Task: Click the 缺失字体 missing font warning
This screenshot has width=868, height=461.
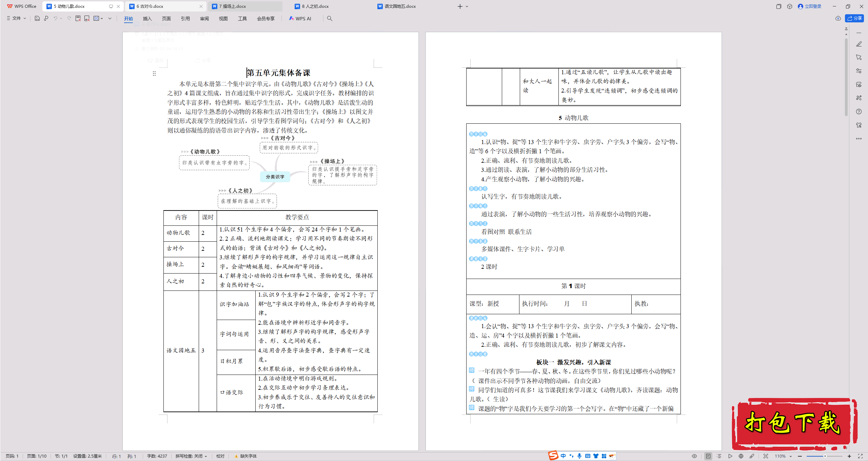Action: point(246,456)
